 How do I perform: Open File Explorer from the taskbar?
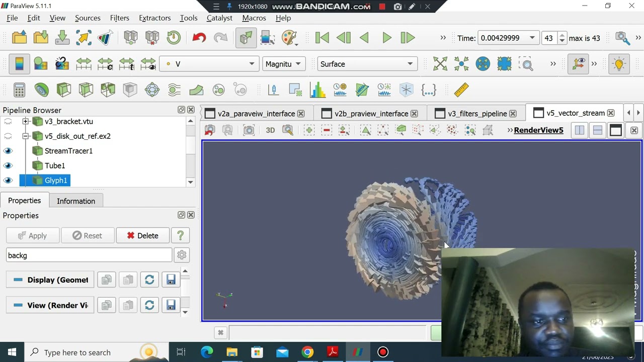coord(232,352)
